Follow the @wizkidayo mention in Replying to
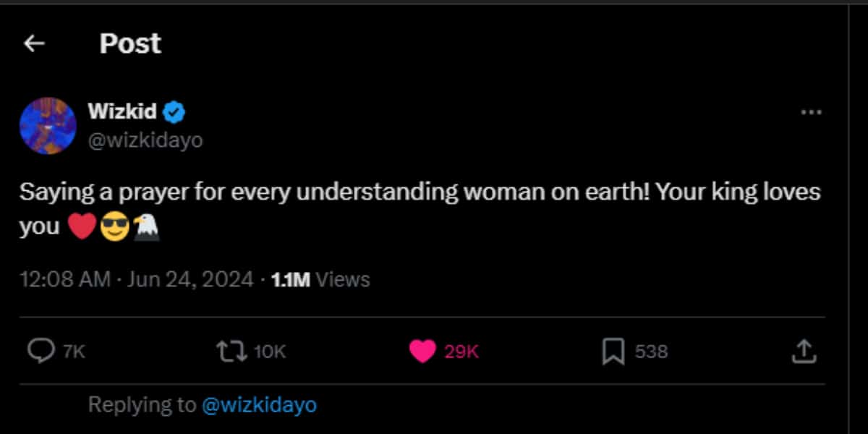The height and width of the screenshot is (434, 868). [x=259, y=405]
